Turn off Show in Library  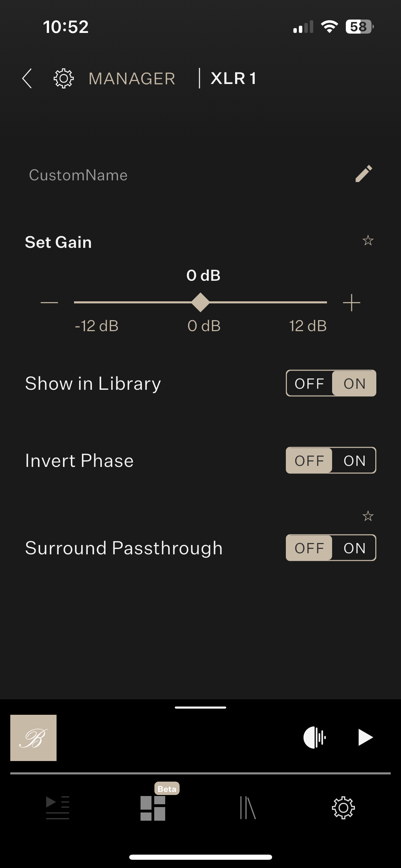[309, 384]
